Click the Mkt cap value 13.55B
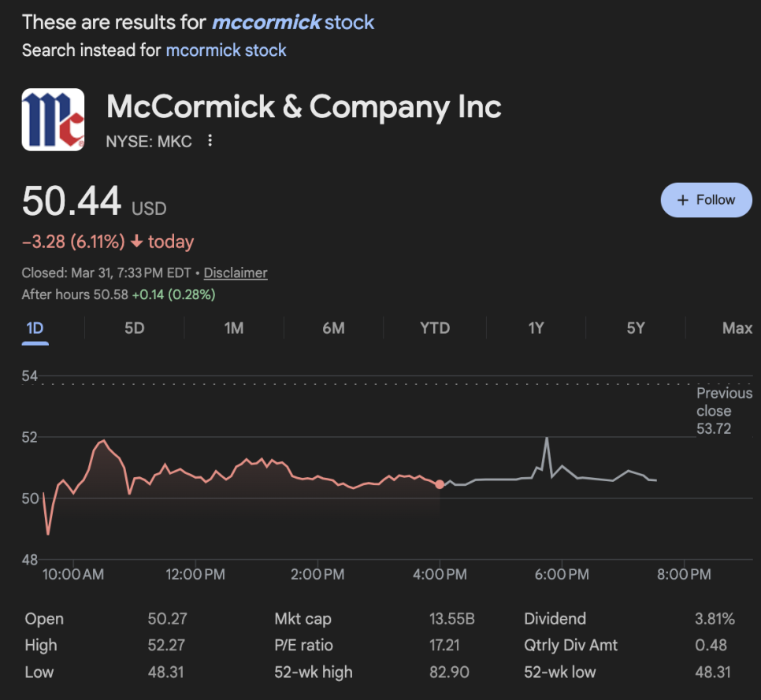The height and width of the screenshot is (700, 761). point(452,619)
